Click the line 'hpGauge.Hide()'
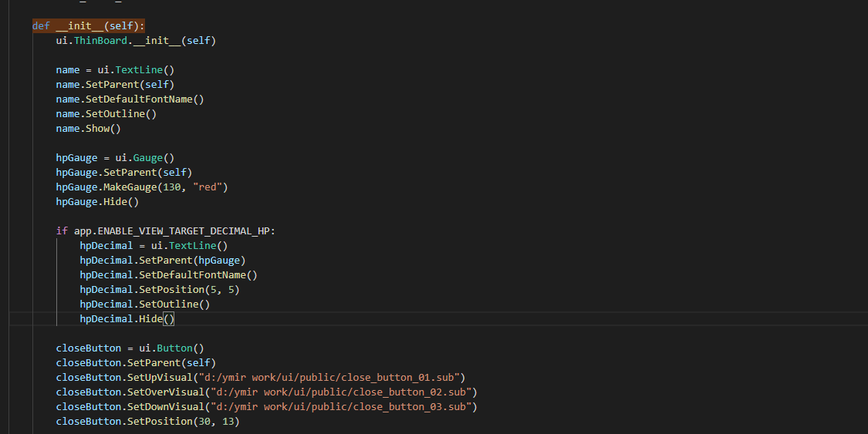 pos(97,202)
